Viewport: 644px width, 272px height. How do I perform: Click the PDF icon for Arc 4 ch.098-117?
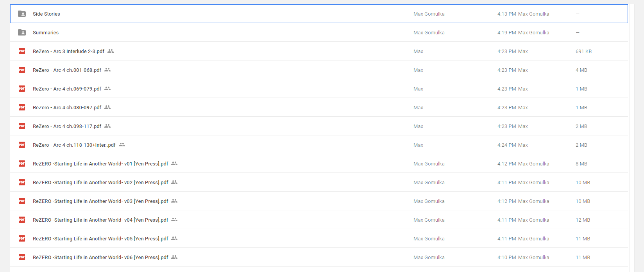[x=22, y=126]
